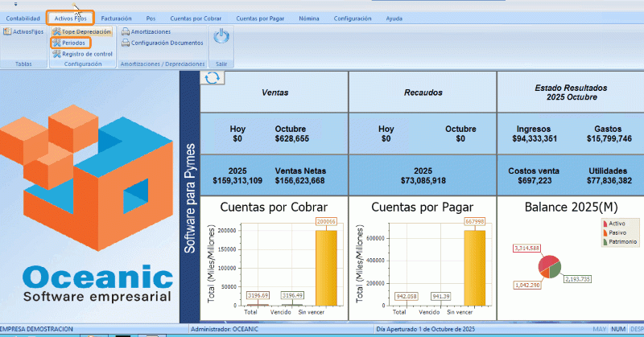Launch Amortizaciones printer icon
Image resolution: width=644 pixels, height=337 pixels.
(x=125, y=31)
